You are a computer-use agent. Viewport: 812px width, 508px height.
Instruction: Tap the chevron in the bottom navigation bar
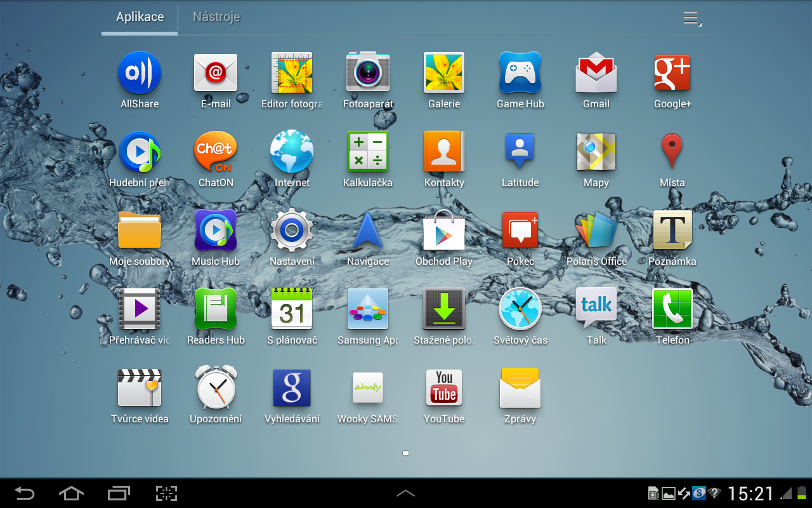(x=405, y=492)
